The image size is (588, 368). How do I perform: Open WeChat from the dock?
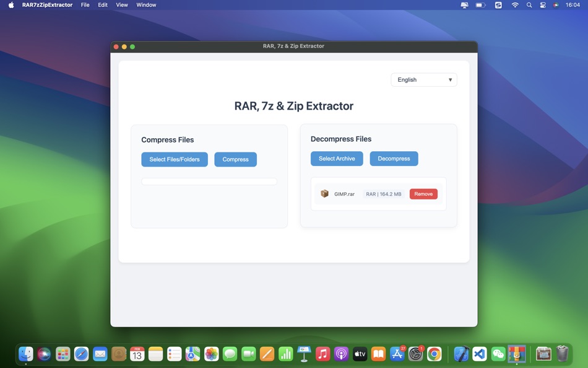point(498,354)
